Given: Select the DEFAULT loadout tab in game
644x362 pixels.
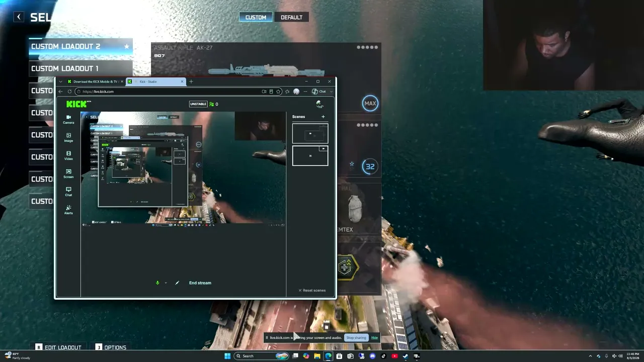Looking at the screenshot, I should (292, 17).
